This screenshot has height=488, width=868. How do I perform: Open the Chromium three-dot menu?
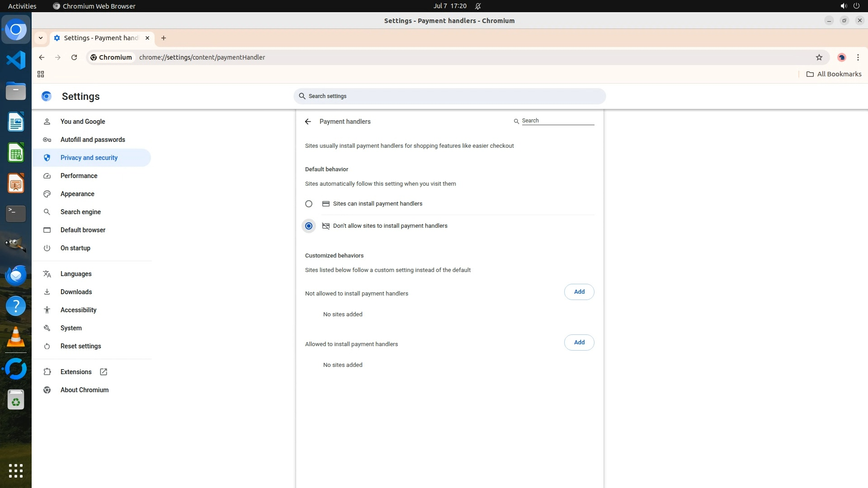[x=858, y=57]
